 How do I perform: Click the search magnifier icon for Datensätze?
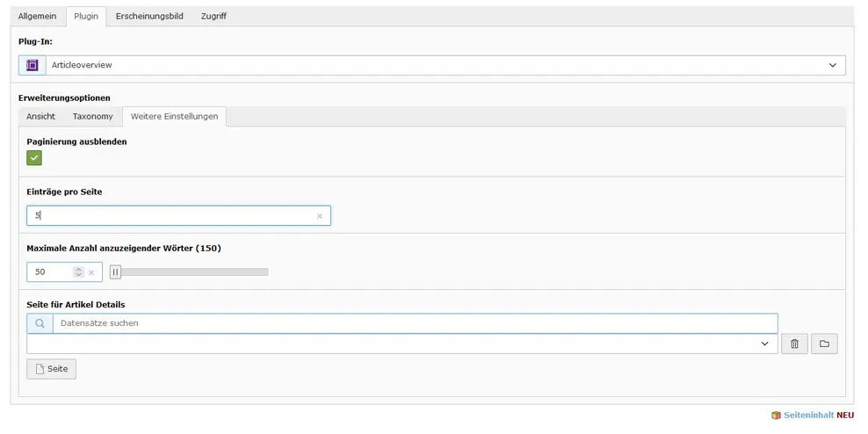tap(40, 323)
